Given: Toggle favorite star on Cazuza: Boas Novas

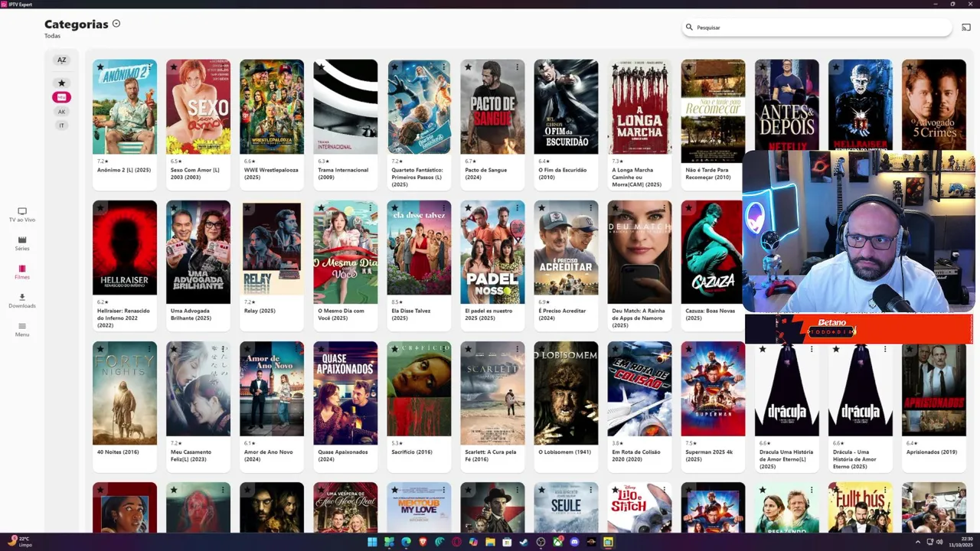Looking at the screenshot, I should coord(688,208).
